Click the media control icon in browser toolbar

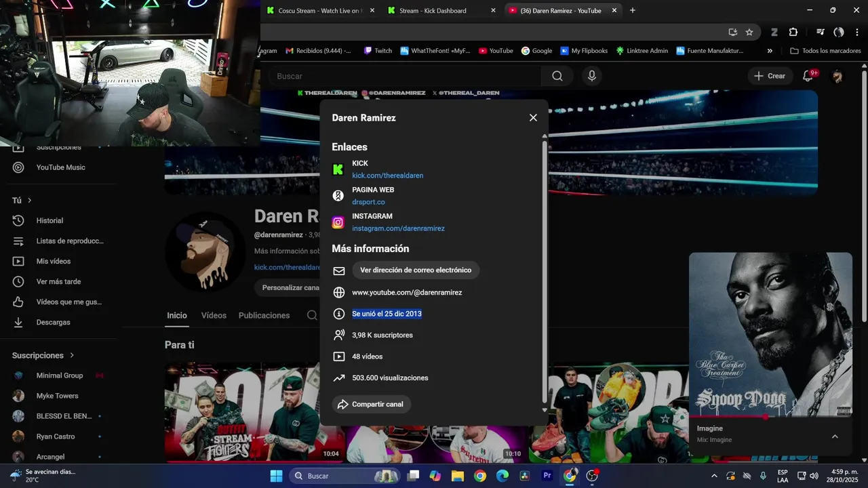coord(821,32)
